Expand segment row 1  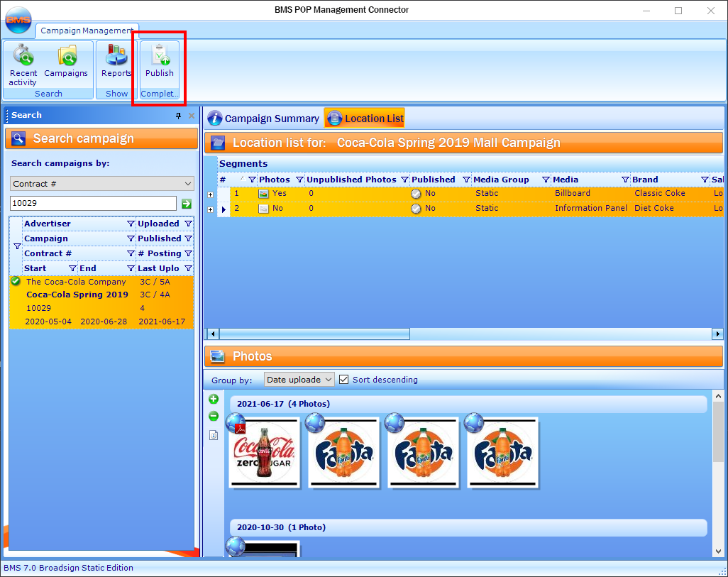(x=210, y=194)
